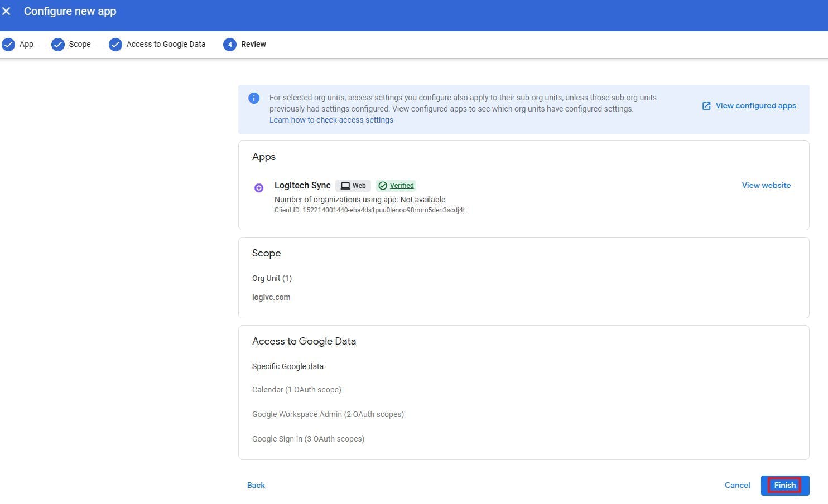
Task: Go Back to previous step
Action: [256, 485]
